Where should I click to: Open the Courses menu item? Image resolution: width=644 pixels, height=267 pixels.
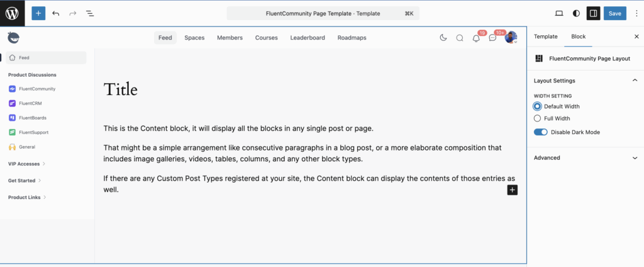pos(267,37)
